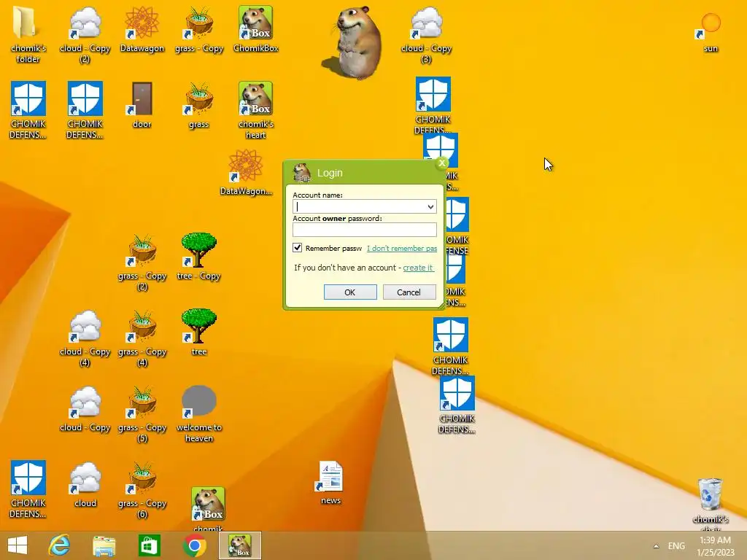Click the ENG language indicator

point(676,546)
